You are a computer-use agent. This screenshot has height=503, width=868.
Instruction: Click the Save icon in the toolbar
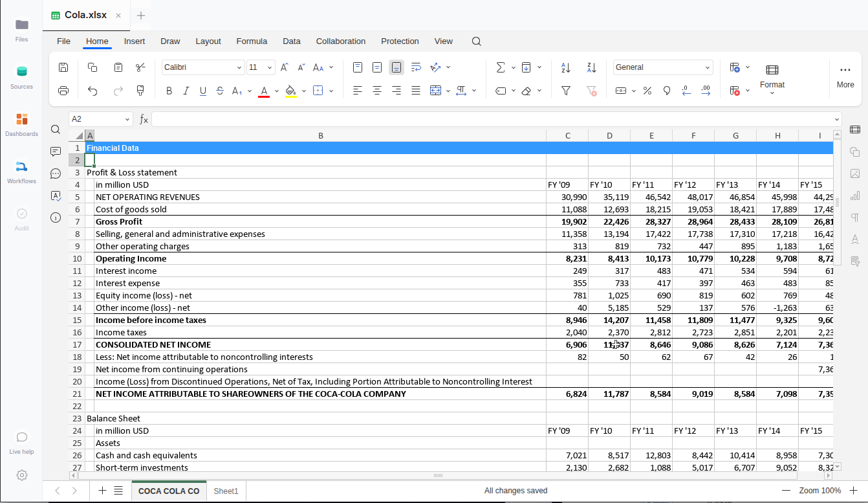63,67
